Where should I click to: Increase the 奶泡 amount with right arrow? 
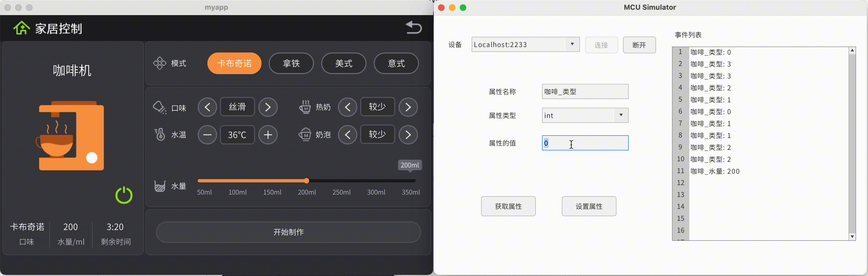pyautogui.click(x=408, y=135)
